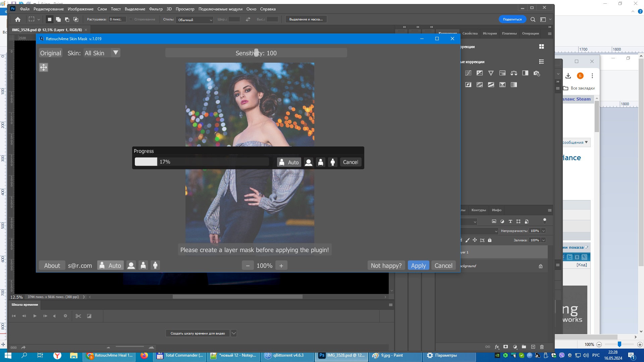Toggle the Original view button

pyautogui.click(x=51, y=53)
